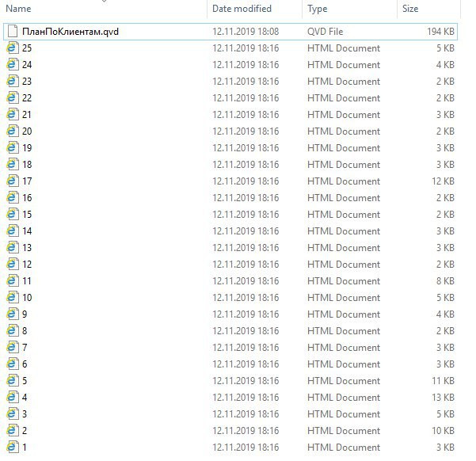Sort files by Size column header
This screenshot has height=461, width=476.
point(410,9)
